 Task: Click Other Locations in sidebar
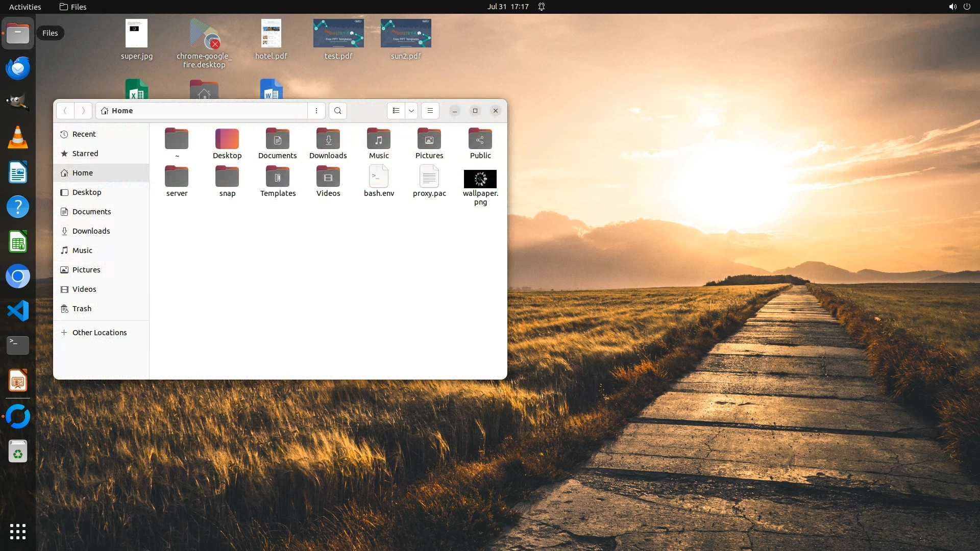(99, 333)
